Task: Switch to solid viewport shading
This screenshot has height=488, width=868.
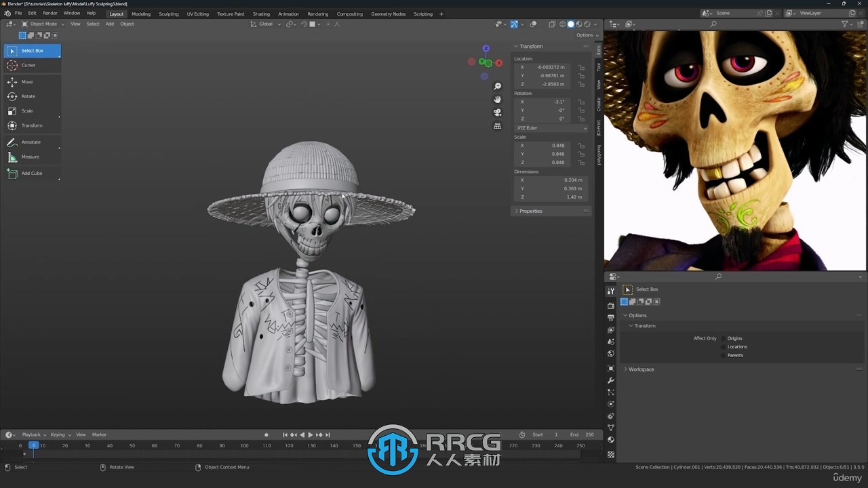Action: (x=571, y=24)
